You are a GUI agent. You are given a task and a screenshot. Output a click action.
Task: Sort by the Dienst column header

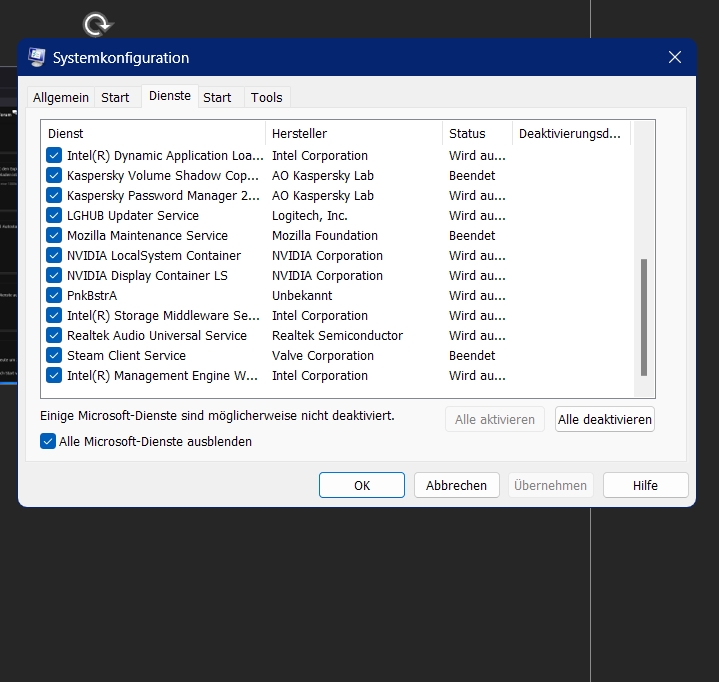click(x=153, y=133)
